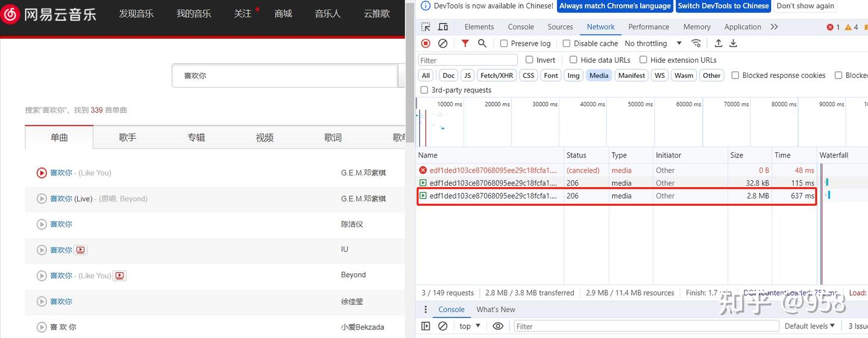Clear the console with the ban icon
Viewport: 868px width, 338px height.
pos(442,326)
